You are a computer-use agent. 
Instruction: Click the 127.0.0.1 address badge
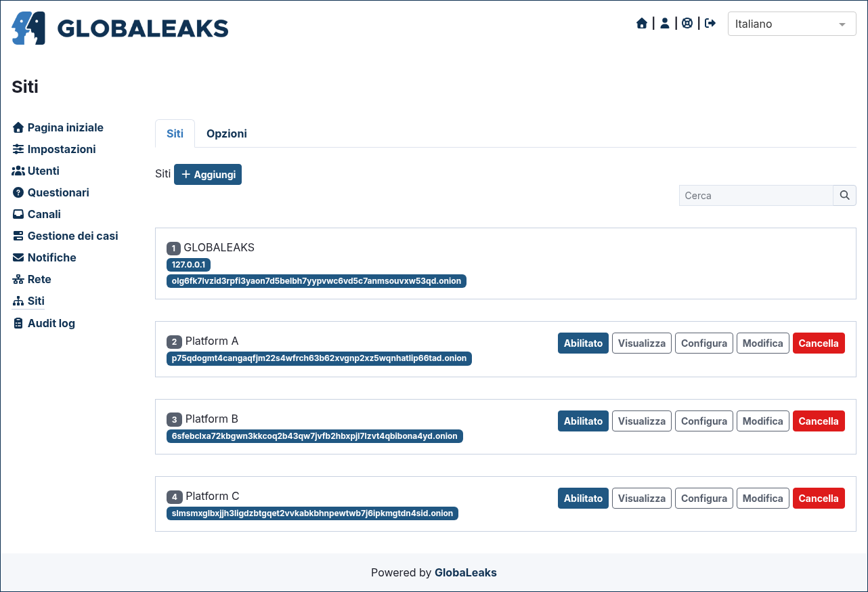pyautogui.click(x=188, y=264)
